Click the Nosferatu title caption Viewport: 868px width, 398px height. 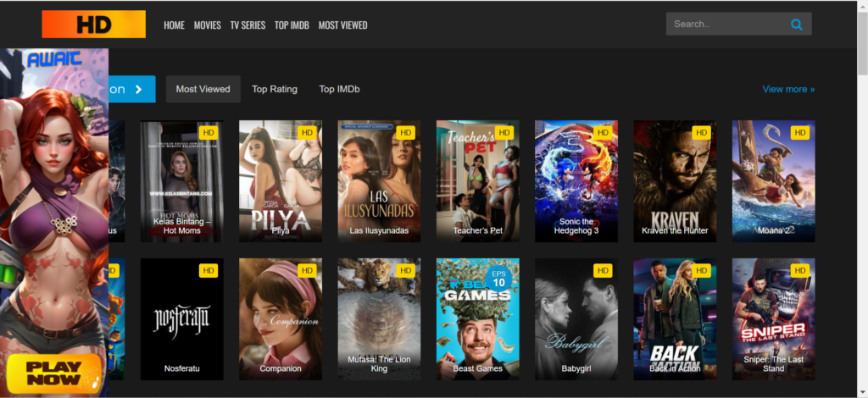pos(182,368)
